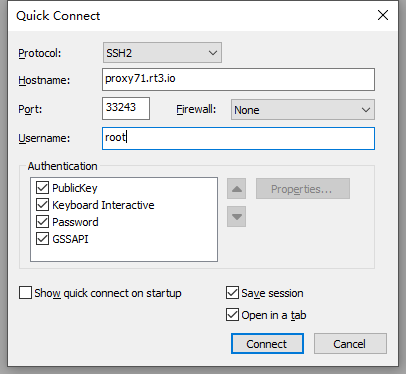Screen dimensions: 406x374
Task: Click the Username field containing root
Action: click(x=238, y=138)
